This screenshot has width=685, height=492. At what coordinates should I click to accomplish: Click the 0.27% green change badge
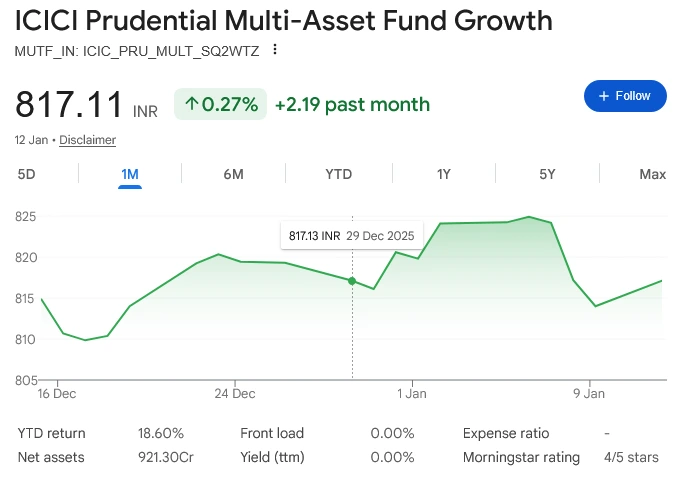coord(221,104)
